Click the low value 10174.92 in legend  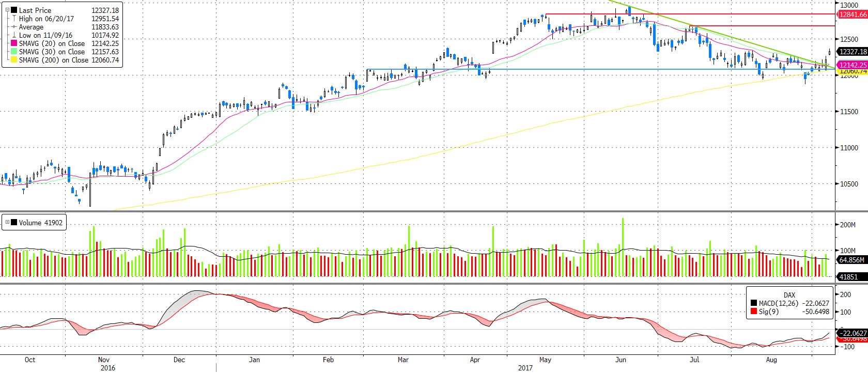(105, 35)
